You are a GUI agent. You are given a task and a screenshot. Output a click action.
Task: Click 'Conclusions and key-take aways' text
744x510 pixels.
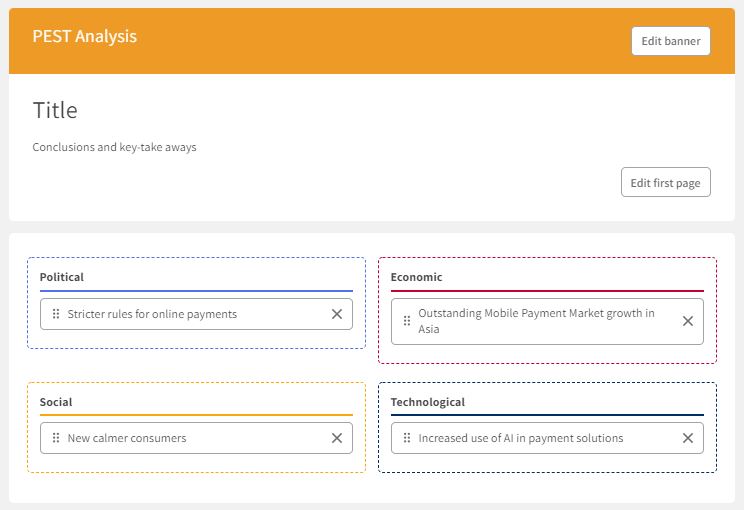point(114,147)
